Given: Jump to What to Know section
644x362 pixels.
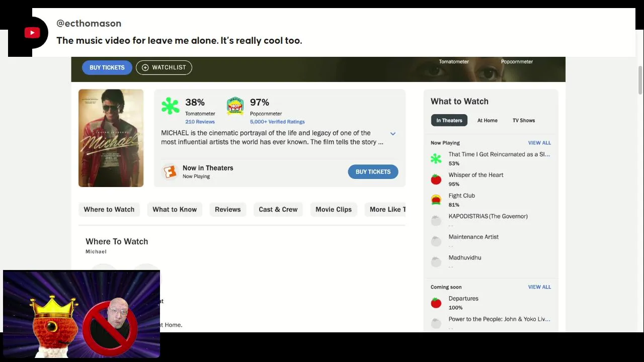Looking at the screenshot, I should pos(175,209).
